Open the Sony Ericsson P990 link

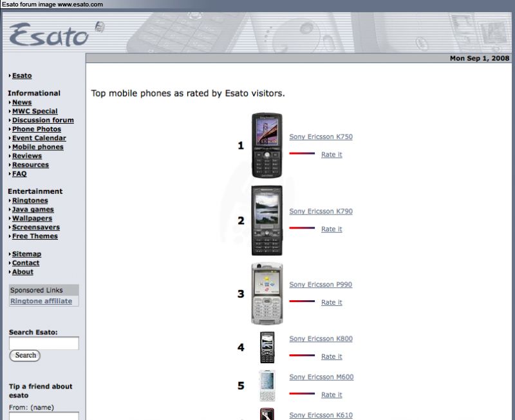[x=321, y=285]
